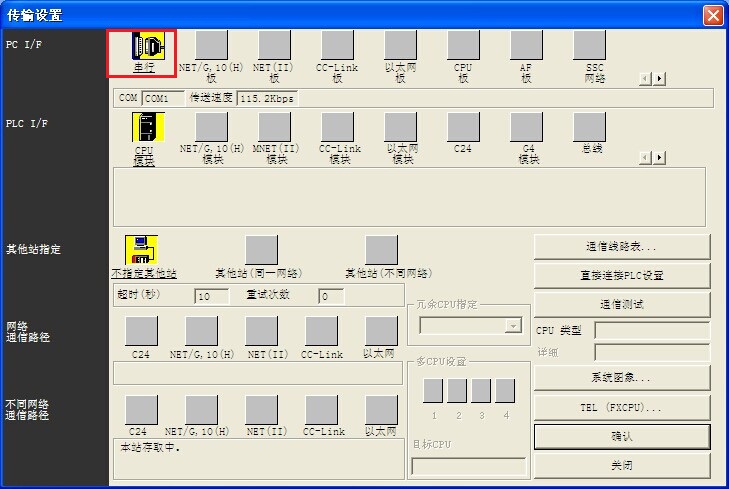Choose the 其他站(同一网络) icon

261,250
